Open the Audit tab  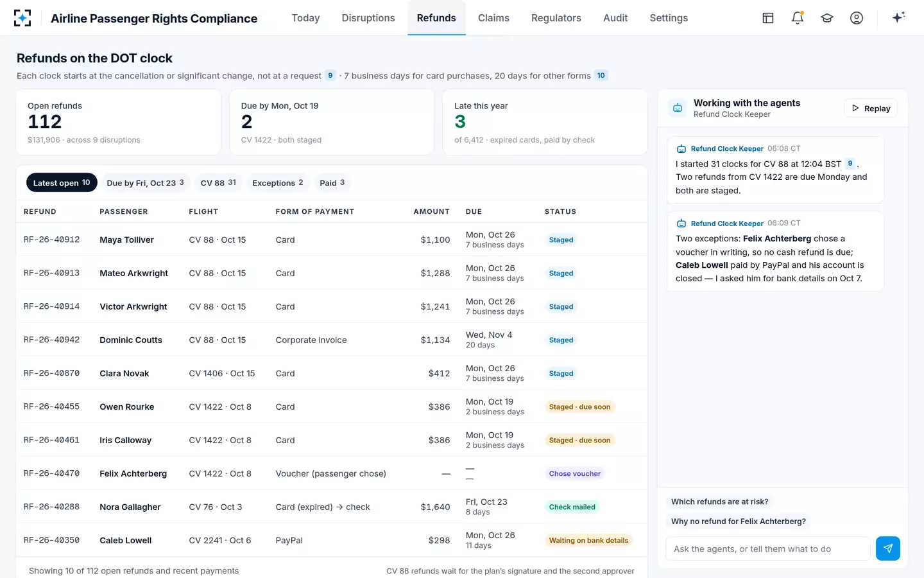(615, 18)
